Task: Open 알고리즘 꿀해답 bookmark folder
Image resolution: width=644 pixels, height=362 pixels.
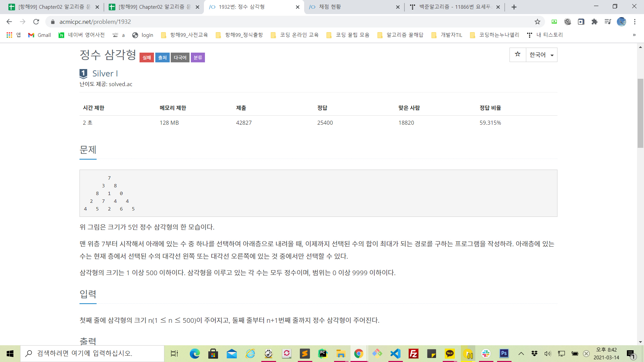Action: [400, 35]
